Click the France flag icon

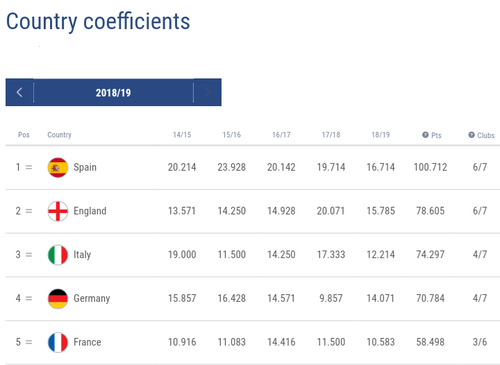[x=58, y=342]
